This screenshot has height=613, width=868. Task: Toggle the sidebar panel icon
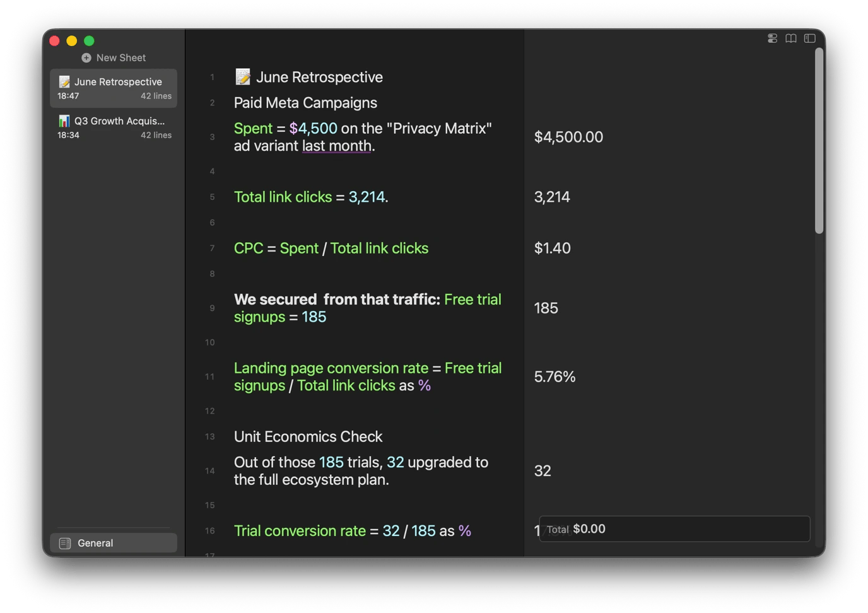coord(810,38)
